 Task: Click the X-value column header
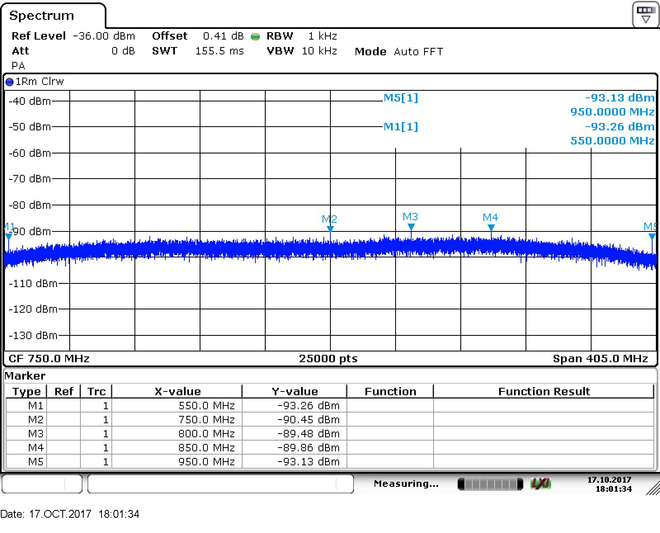177,392
